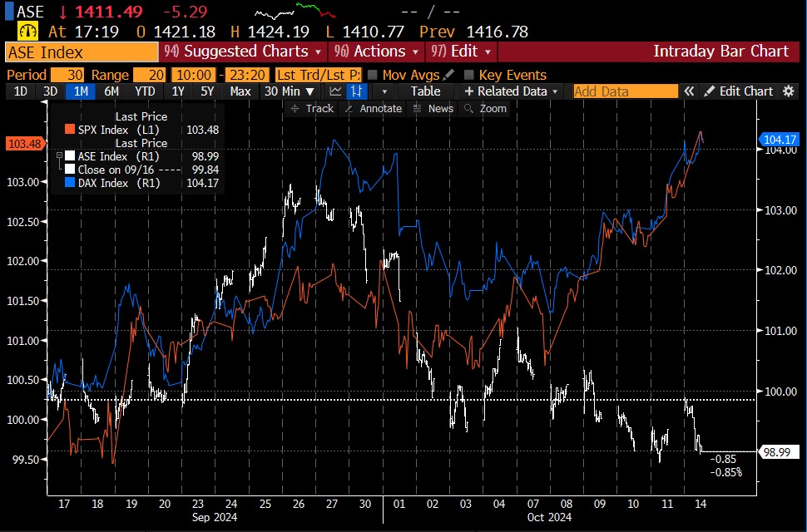
Task: Open chart settings gear icon
Action: point(789,91)
